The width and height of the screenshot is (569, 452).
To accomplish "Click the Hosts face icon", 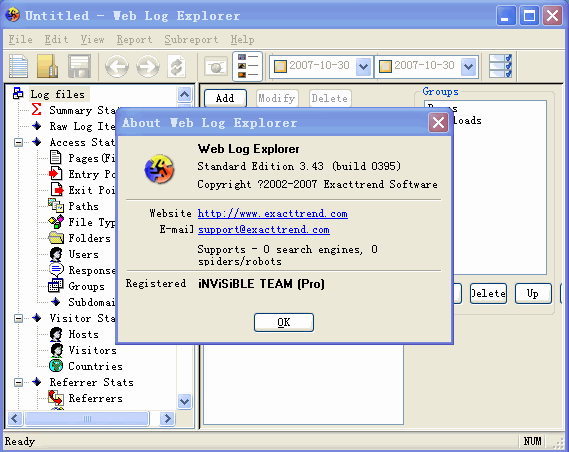I will point(56,334).
